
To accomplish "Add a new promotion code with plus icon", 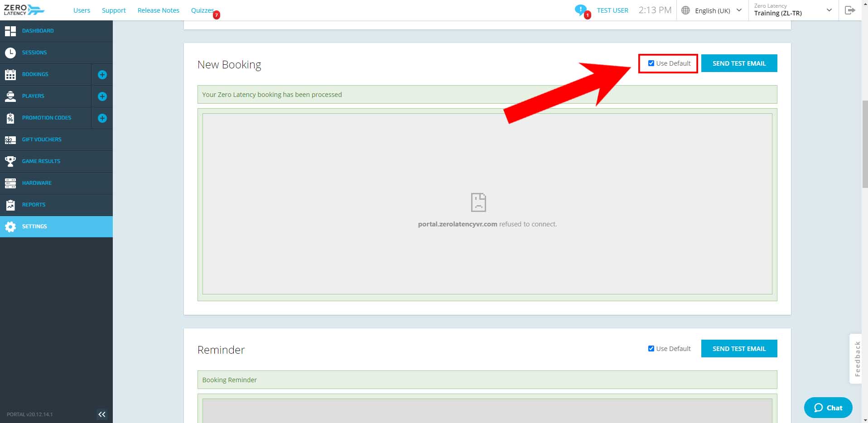I will pyautogui.click(x=102, y=118).
